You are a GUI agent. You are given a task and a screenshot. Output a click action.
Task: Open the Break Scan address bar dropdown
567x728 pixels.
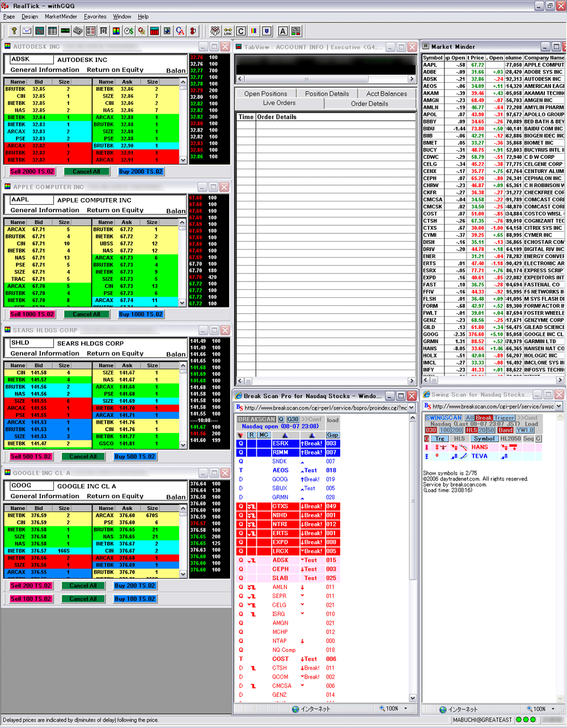(412, 407)
